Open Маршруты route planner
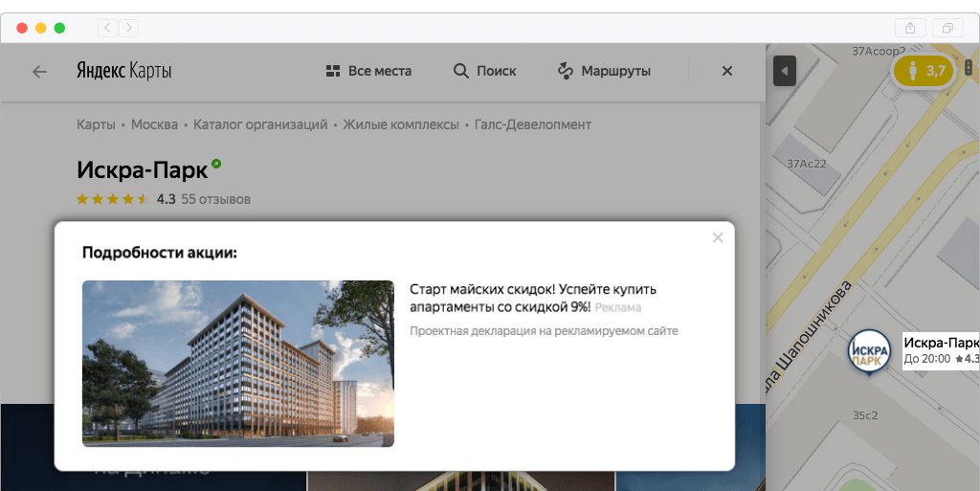The width and height of the screenshot is (980, 491). 604,71
